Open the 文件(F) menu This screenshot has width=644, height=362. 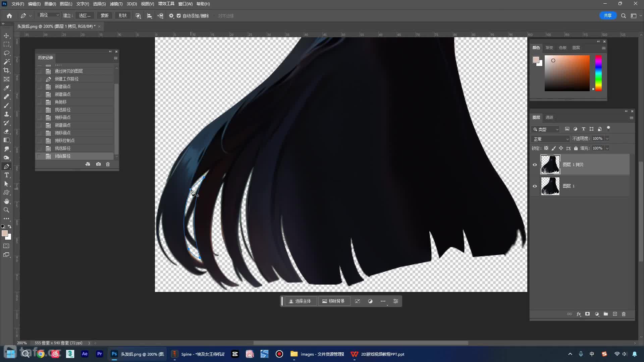pyautogui.click(x=18, y=4)
